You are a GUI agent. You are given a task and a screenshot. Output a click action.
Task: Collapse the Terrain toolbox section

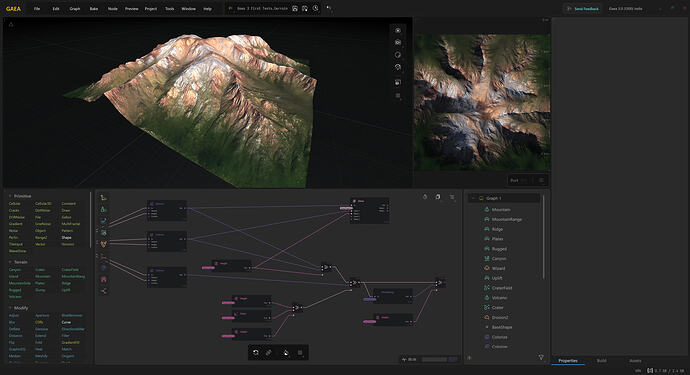10,262
